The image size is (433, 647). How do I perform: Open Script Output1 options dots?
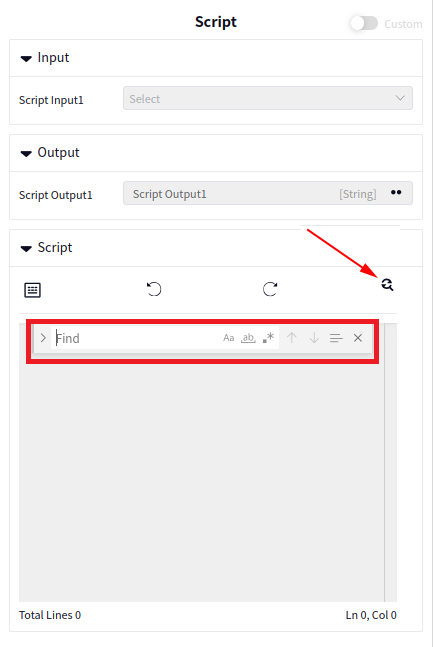pyautogui.click(x=396, y=192)
